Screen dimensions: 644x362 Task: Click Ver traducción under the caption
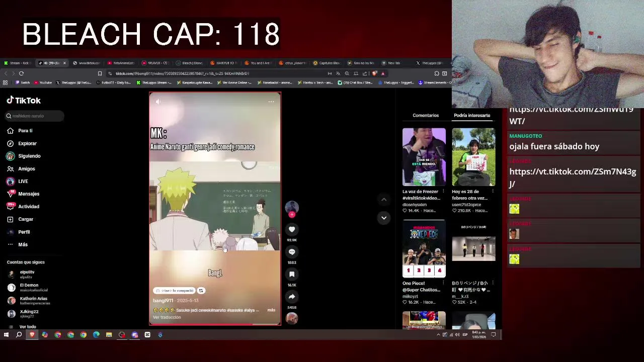click(167, 317)
